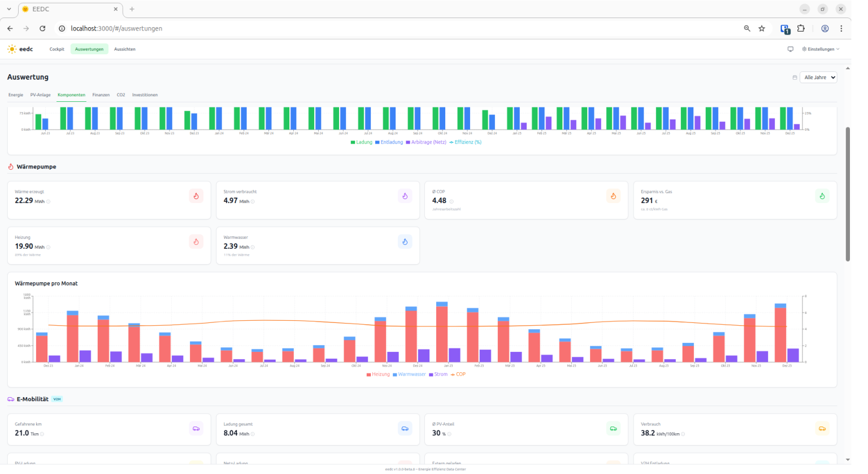Hide the COP line via legend
This screenshot has height=474, width=868.
[458, 374]
